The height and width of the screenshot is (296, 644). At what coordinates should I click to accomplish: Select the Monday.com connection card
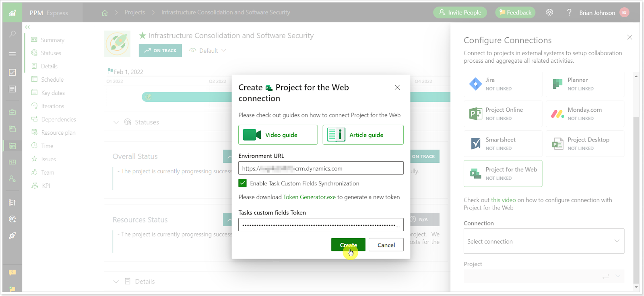tap(585, 114)
